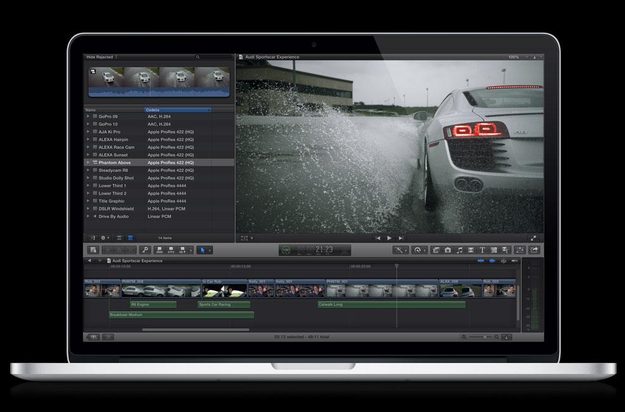Viewport: 625px width, 412px height.
Task: Click the Append to storyline button
Action: click(x=183, y=250)
